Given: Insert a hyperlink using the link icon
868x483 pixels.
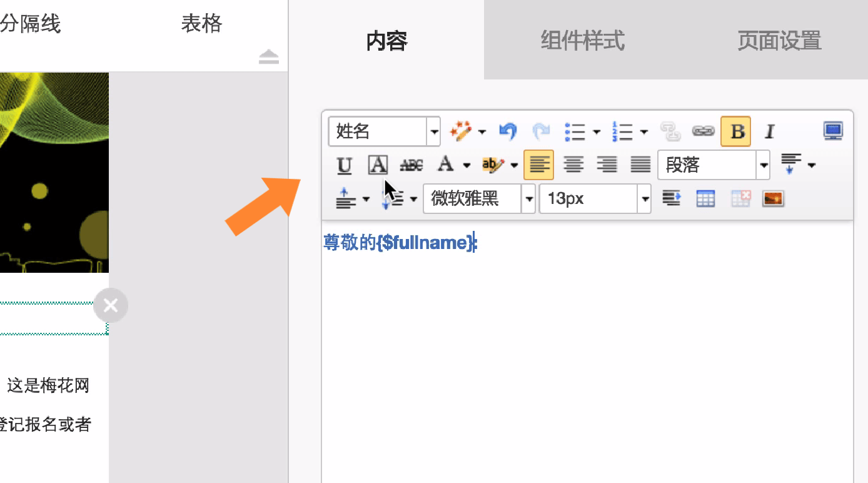Looking at the screenshot, I should click(704, 131).
